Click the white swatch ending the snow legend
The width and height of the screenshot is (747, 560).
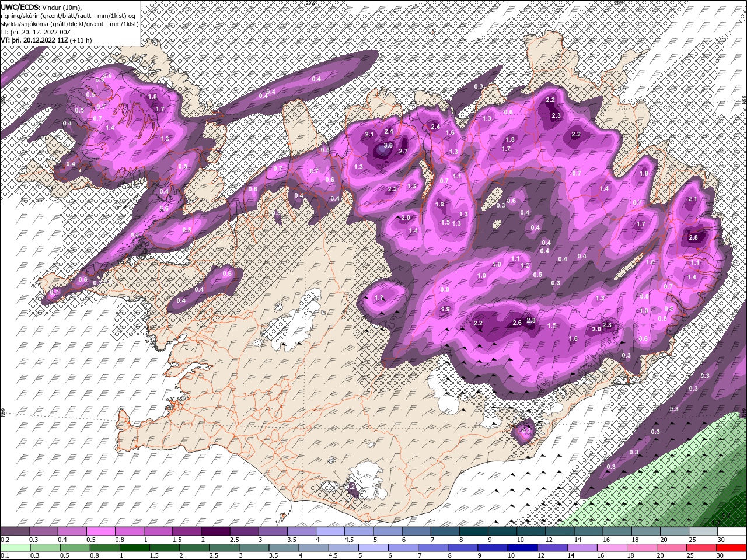[732, 531]
